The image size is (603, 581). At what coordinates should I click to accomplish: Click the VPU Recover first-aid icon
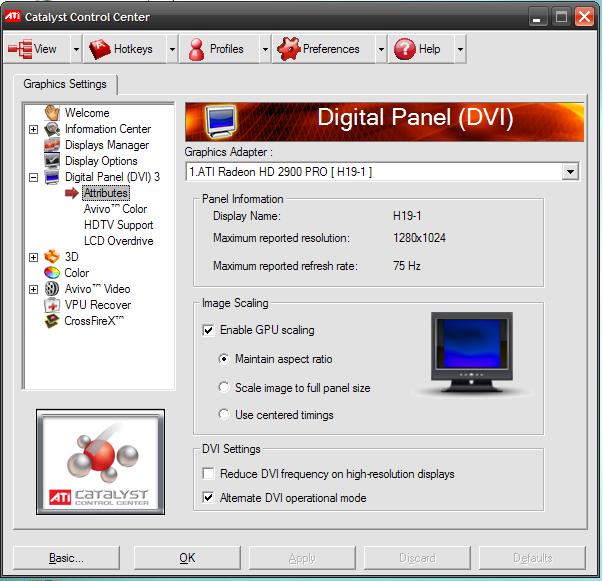(52, 305)
